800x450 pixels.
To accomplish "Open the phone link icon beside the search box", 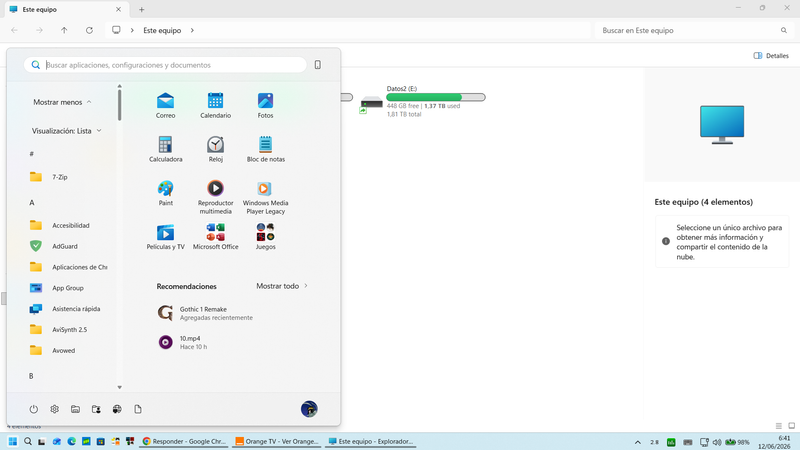I will pos(317,65).
